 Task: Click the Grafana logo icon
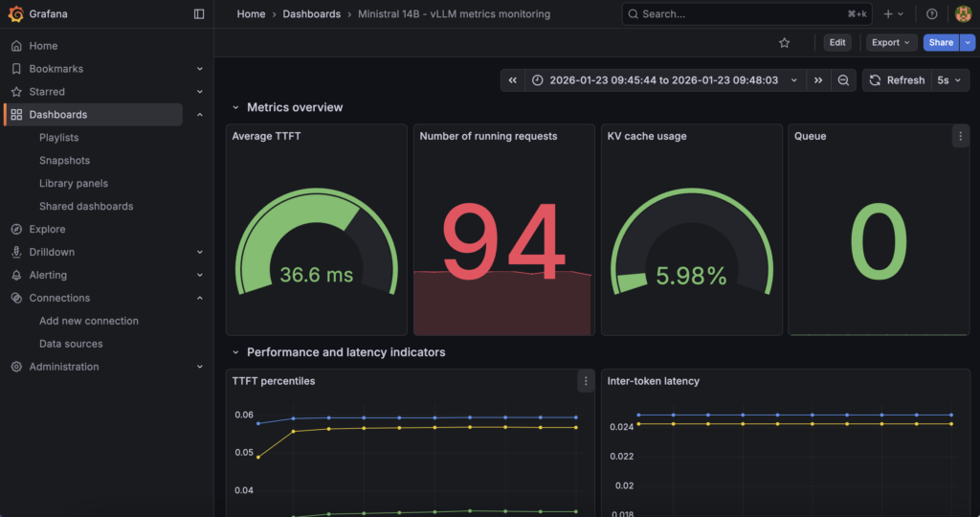[x=15, y=14]
